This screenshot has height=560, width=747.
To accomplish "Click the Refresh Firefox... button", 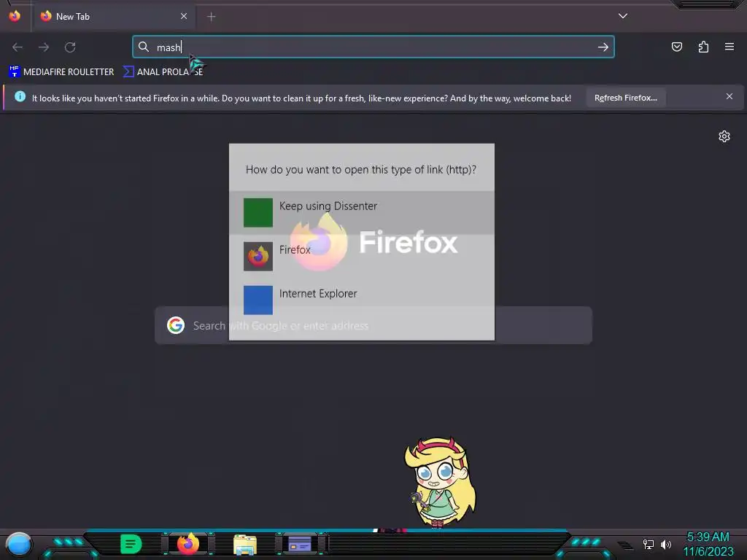I will coord(625,98).
